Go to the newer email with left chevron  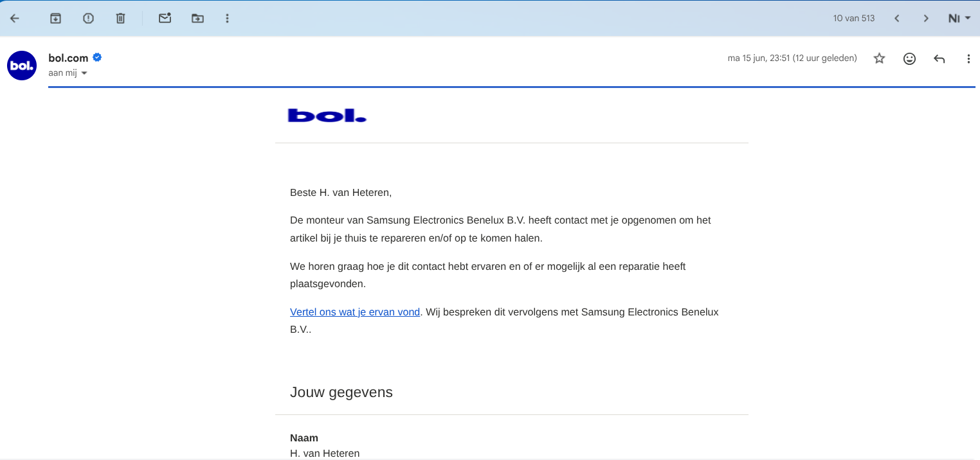[x=896, y=18]
